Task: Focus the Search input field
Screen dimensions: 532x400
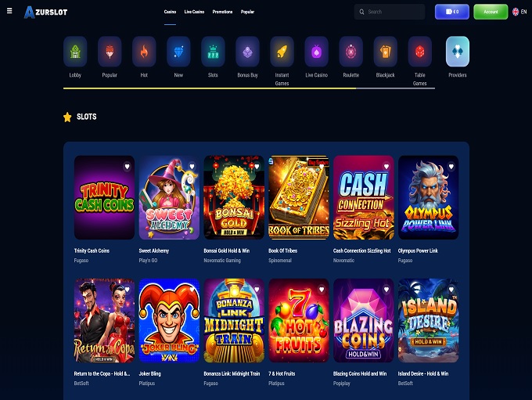Action: (x=390, y=12)
